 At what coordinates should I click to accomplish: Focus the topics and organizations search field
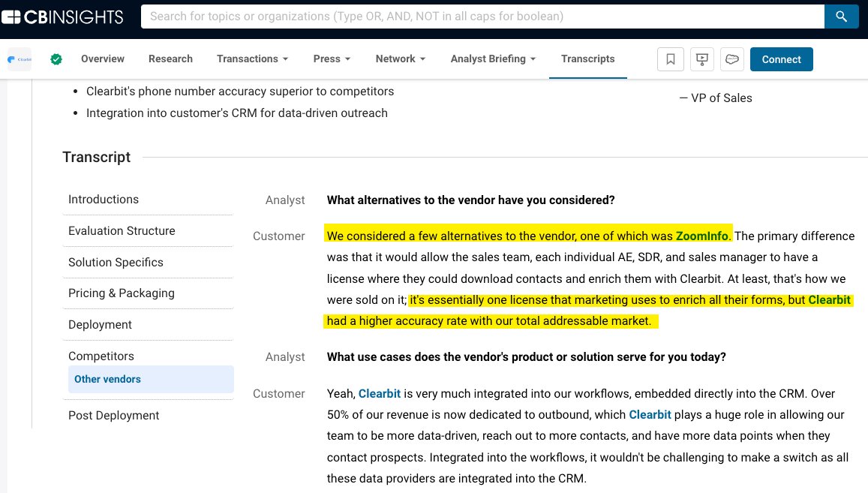(482, 17)
